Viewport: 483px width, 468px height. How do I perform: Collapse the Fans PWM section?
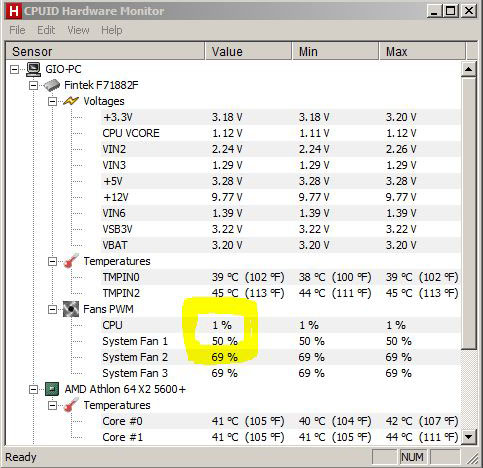coord(52,309)
